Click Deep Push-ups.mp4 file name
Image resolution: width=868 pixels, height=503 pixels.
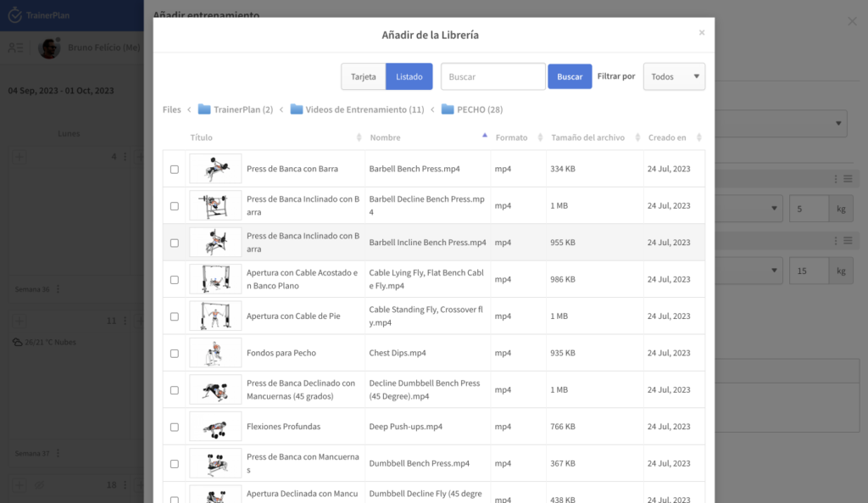(406, 427)
